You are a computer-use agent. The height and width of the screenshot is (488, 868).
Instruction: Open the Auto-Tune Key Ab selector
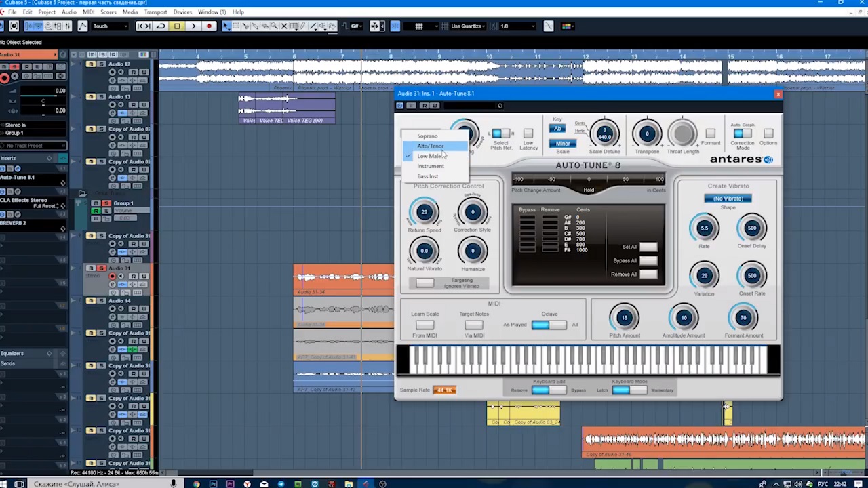(x=557, y=129)
